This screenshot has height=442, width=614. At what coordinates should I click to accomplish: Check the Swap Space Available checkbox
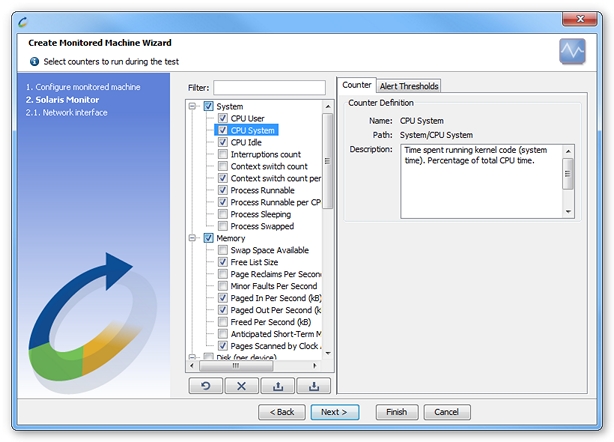223,250
